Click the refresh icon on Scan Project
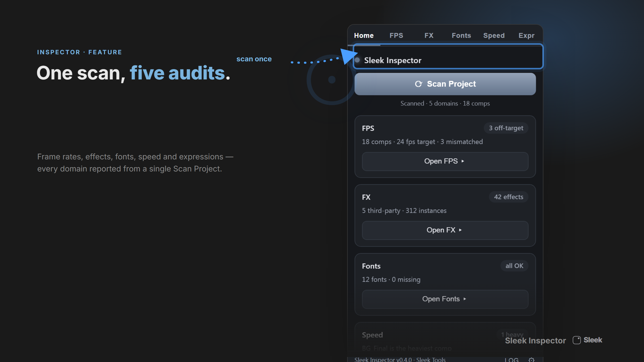Image resolution: width=644 pixels, height=362 pixels. pyautogui.click(x=418, y=84)
